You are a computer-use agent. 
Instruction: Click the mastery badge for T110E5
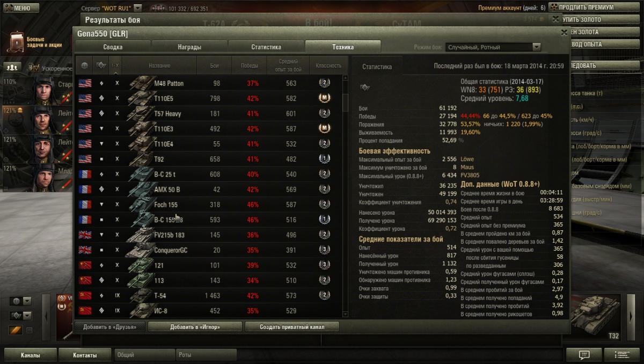pyautogui.click(x=324, y=98)
